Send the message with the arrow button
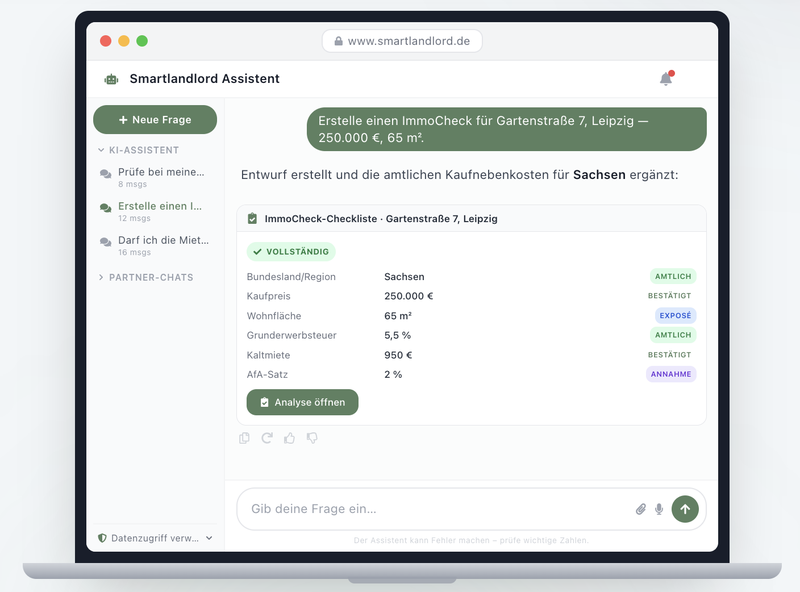Image resolution: width=800 pixels, height=592 pixels. (685, 509)
